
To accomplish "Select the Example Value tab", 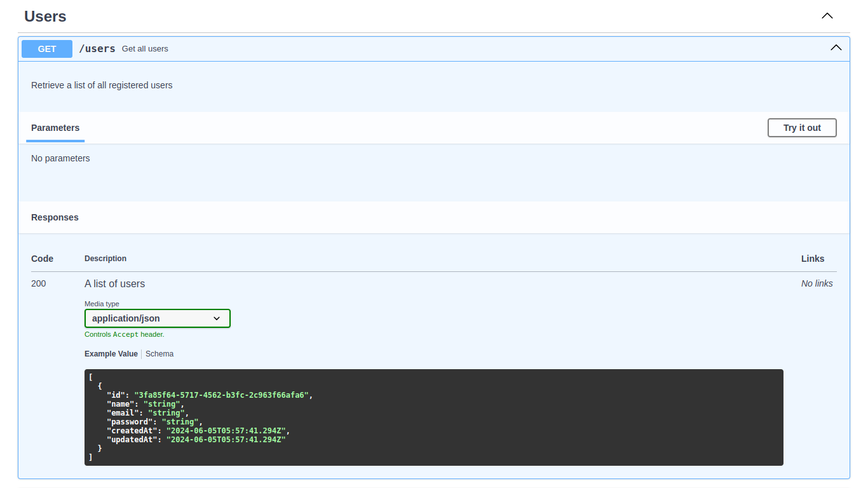I will coord(111,353).
